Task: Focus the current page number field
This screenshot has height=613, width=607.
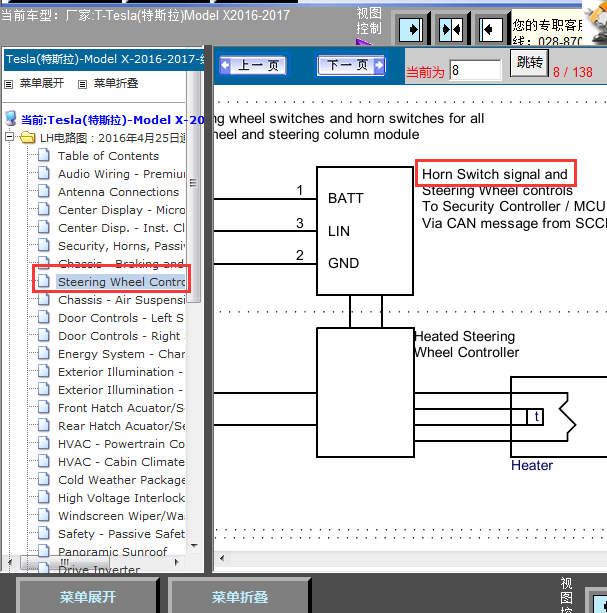Action: [475, 70]
